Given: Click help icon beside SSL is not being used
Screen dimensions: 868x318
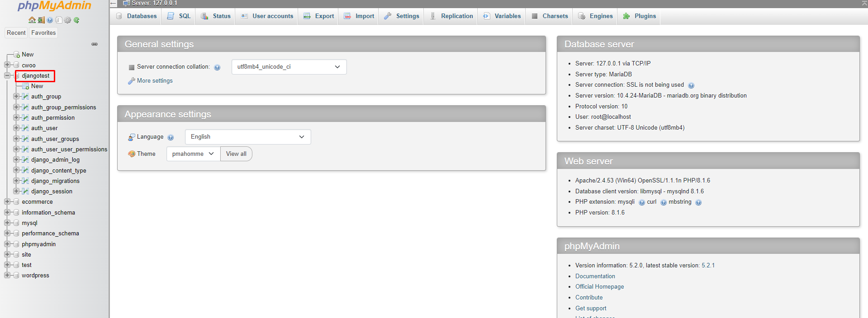Looking at the screenshot, I should click(691, 85).
